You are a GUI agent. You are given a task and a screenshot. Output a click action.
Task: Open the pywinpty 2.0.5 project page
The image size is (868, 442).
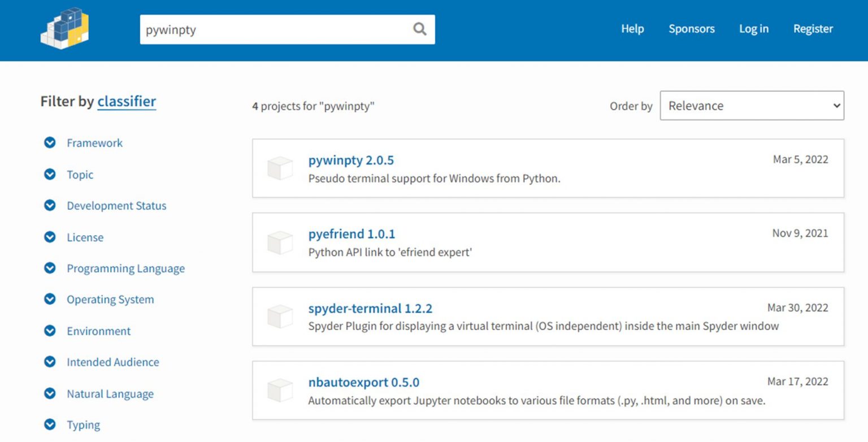click(351, 161)
